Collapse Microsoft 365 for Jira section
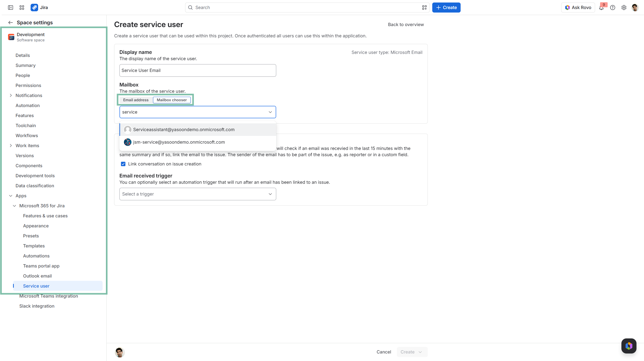 click(15, 206)
